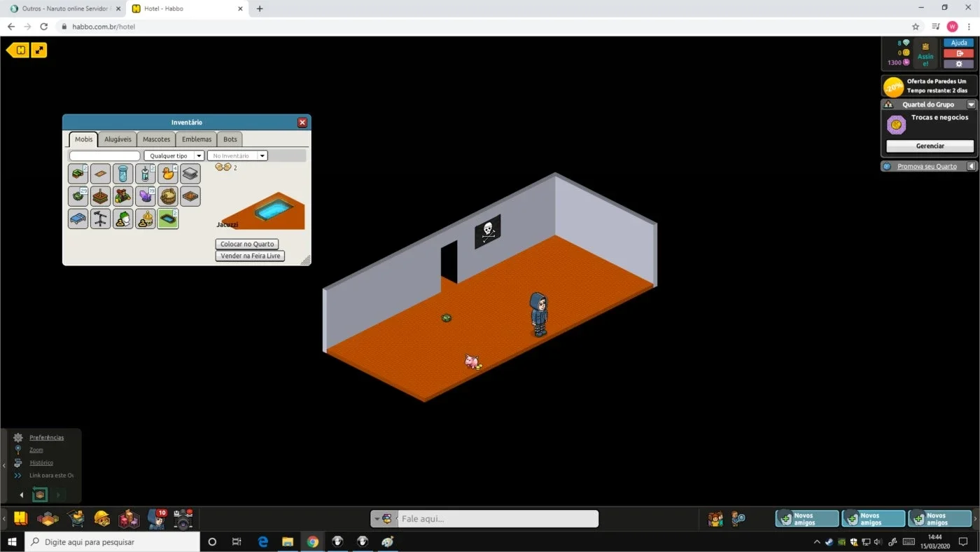Collapse the Quartel do Grupo panel

click(971, 104)
